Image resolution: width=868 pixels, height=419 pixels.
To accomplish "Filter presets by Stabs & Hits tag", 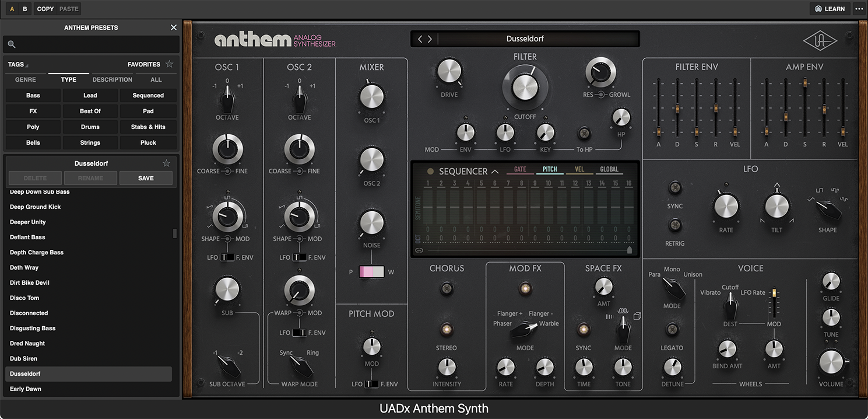I will tap(148, 127).
